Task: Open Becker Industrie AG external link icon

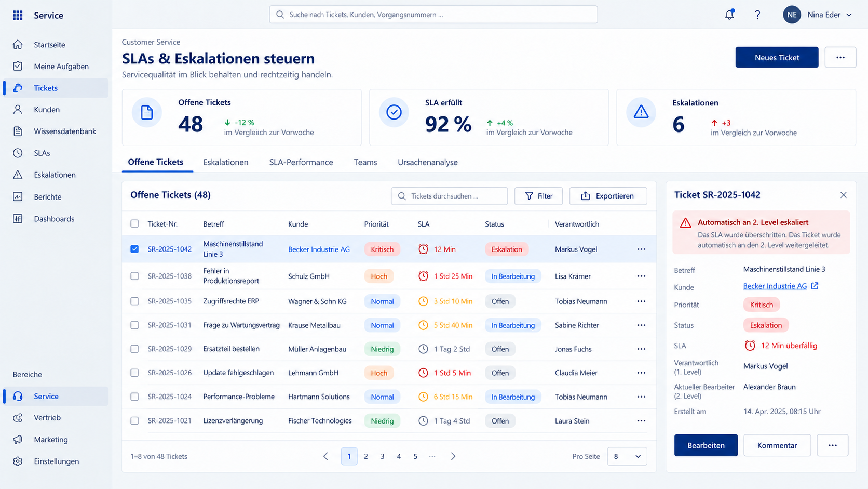Action: point(815,286)
